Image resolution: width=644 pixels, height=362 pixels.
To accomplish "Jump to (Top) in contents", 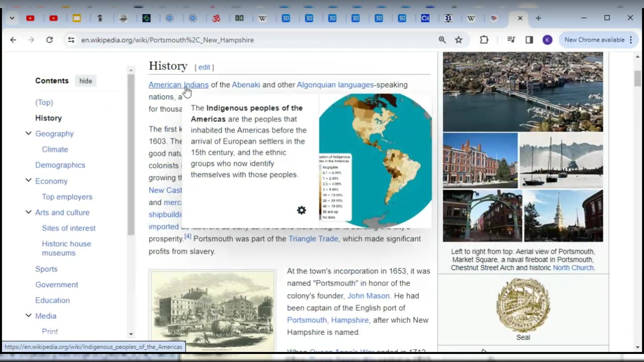I will [44, 103].
